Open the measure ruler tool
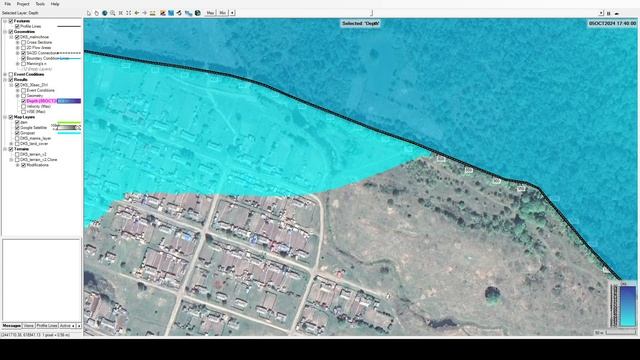The width and height of the screenshot is (640, 360). pyautogui.click(x=153, y=13)
